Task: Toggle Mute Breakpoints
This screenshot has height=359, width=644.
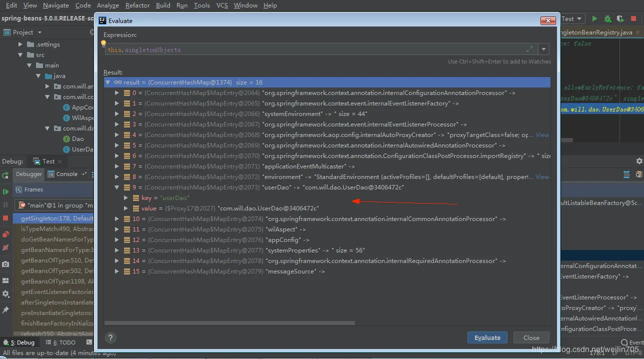Action: (5, 247)
